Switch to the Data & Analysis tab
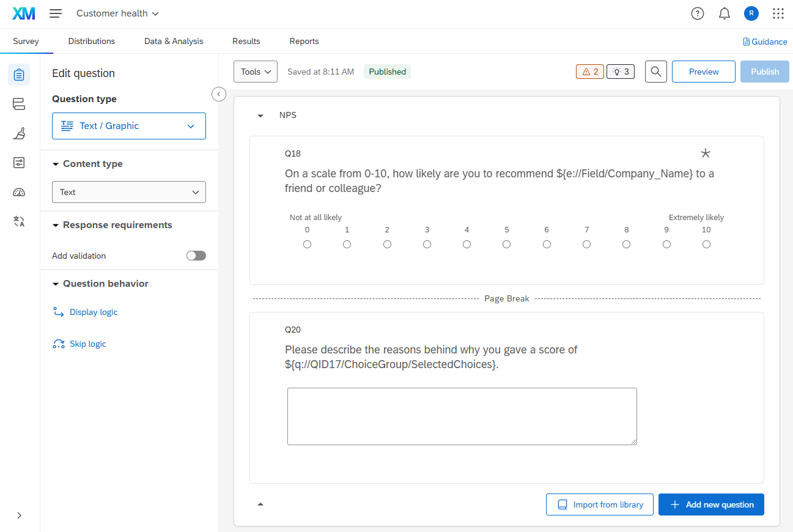Image resolution: width=793 pixels, height=532 pixels. (174, 42)
